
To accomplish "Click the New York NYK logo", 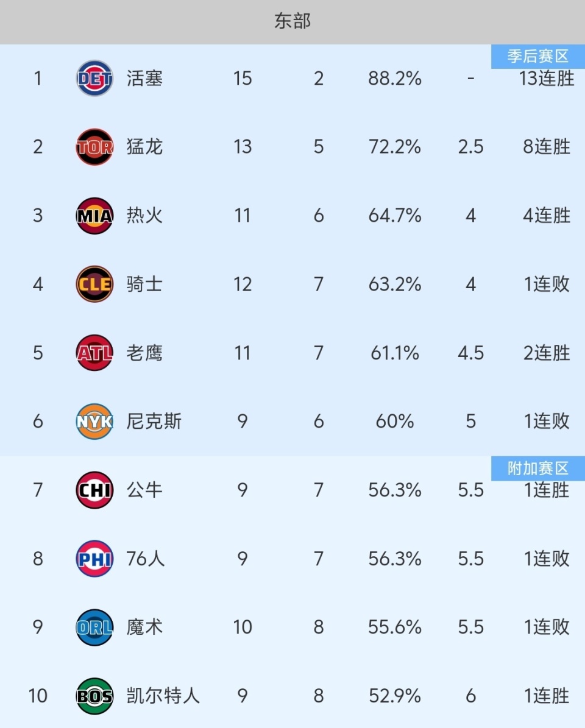I will click(x=94, y=422).
